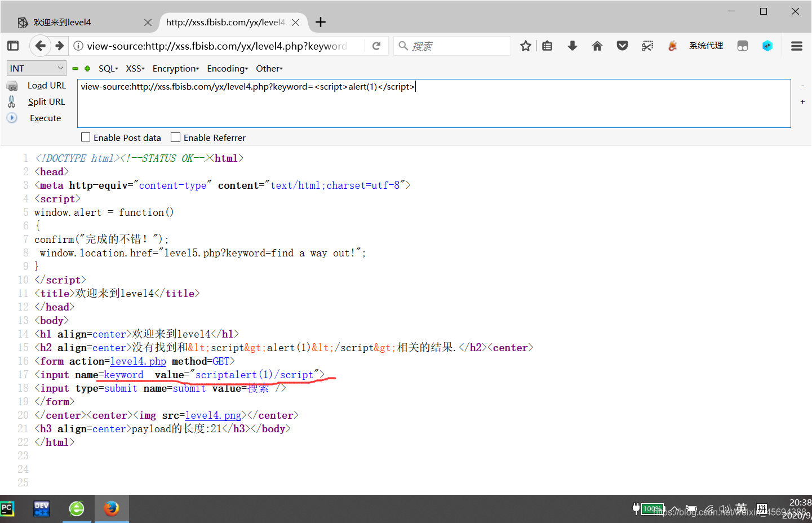Image resolution: width=812 pixels, height=523 pixels.
Task: Click the Load URL icon
Action: coord(12,86)
